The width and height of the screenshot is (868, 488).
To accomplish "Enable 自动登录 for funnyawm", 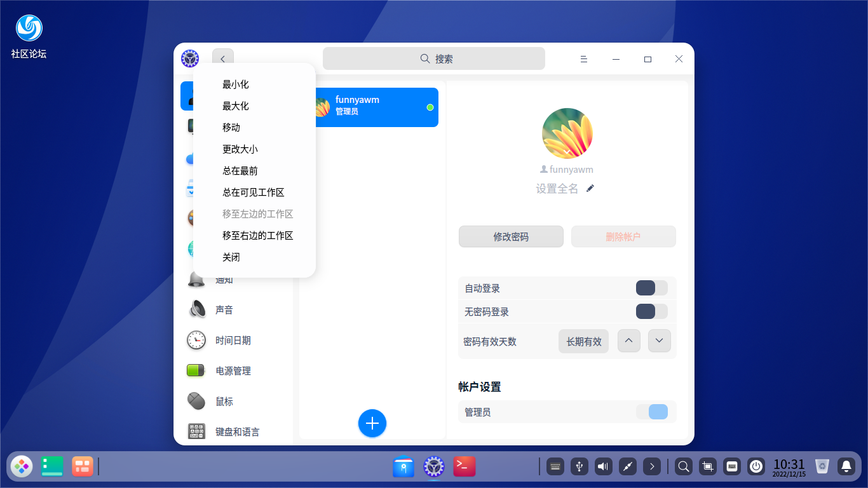I will click(x=652, y=288).
